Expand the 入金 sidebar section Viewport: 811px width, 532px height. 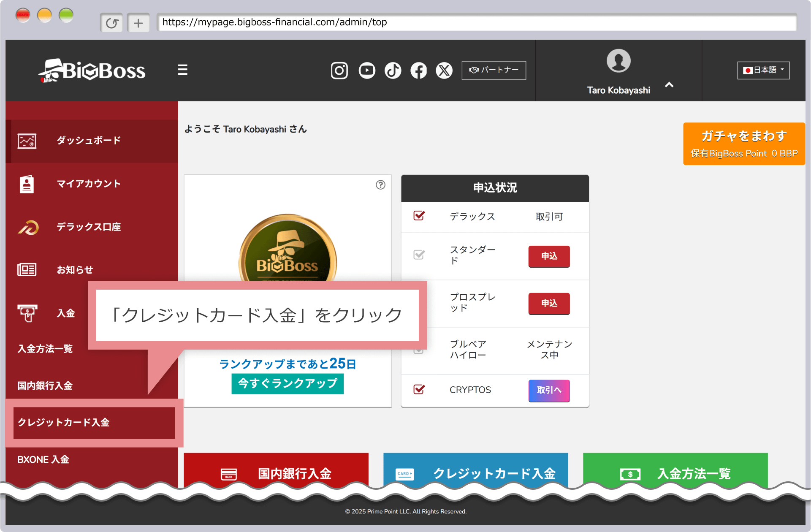tap(66, 313)
